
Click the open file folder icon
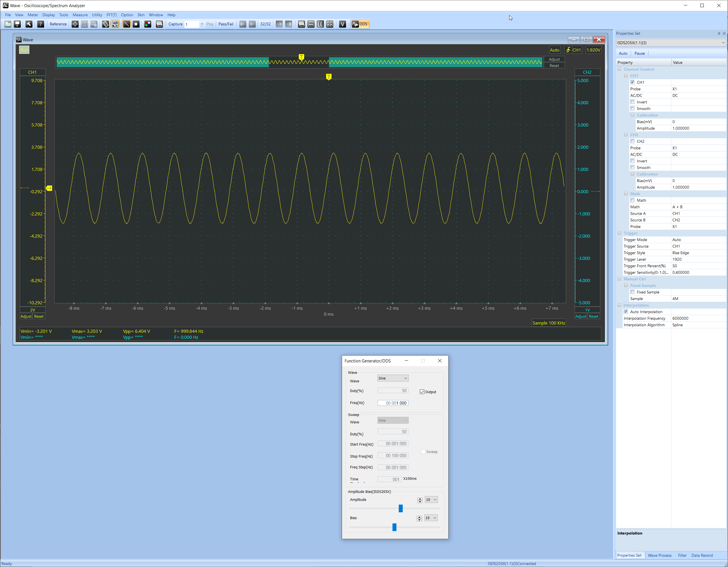coord(8,24)
